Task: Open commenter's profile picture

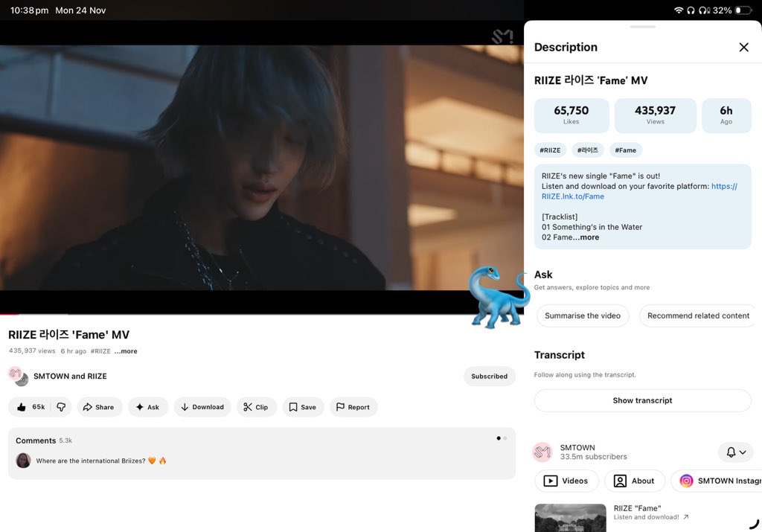Action: 23,461
